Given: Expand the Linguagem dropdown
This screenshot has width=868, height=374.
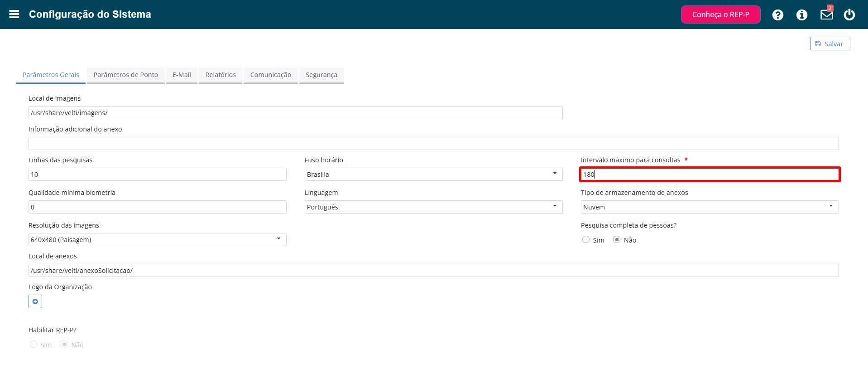Looking at the screenshot, I should 433,207.
